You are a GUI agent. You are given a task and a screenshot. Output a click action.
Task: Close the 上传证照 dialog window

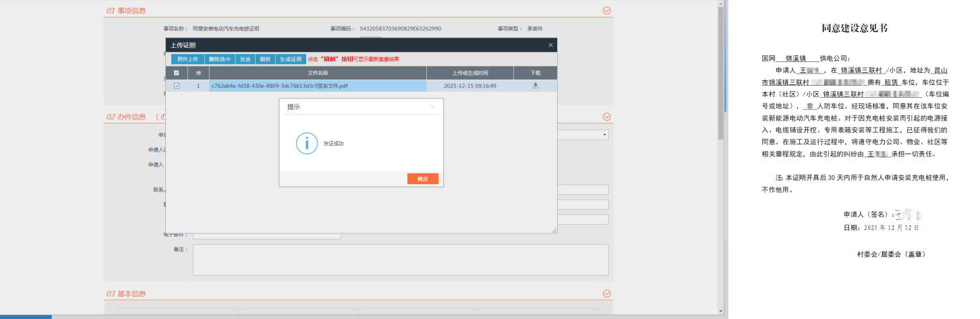tap(550, 45)
